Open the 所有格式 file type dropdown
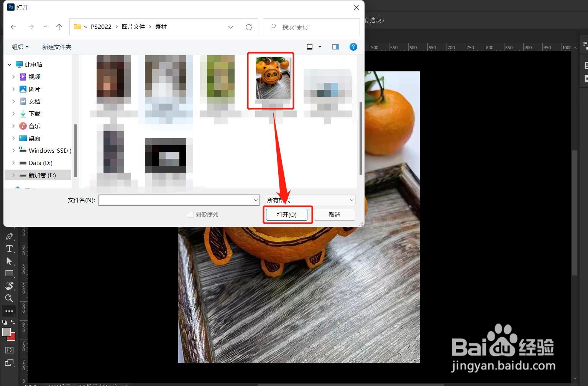The width and height of the screenshot is (588, 386). tap(310, 200)
